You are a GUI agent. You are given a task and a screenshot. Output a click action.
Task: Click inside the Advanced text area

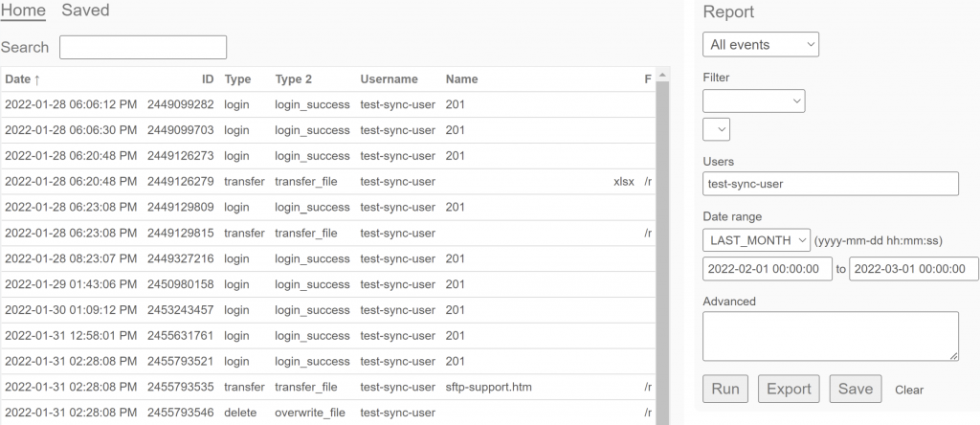[x=830, y=335]
